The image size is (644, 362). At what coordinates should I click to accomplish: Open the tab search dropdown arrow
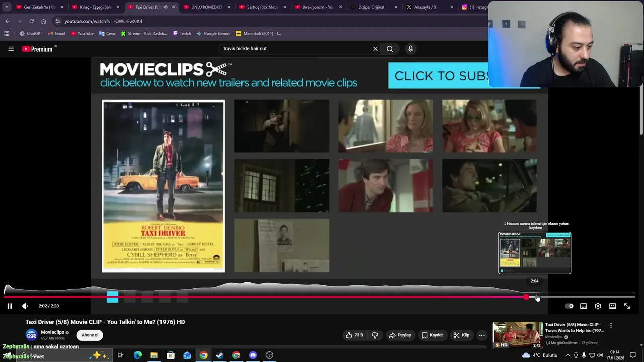click(7, 7)
